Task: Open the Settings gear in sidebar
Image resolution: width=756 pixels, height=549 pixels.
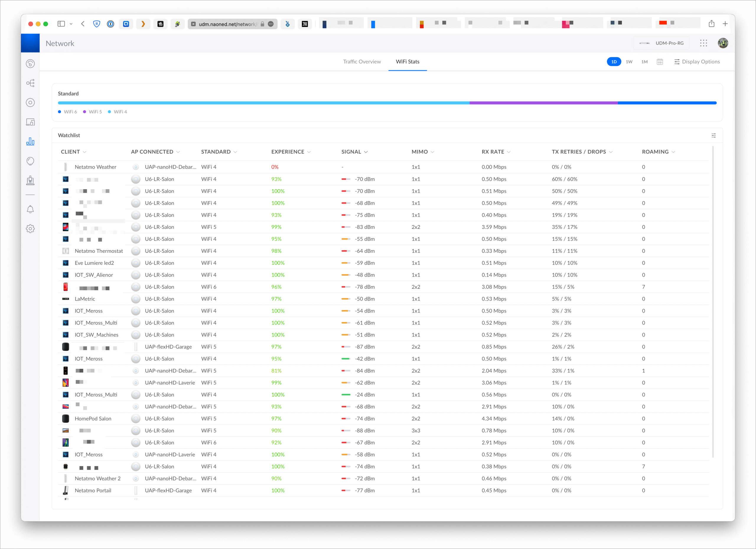Action: (x=30, y=229)
